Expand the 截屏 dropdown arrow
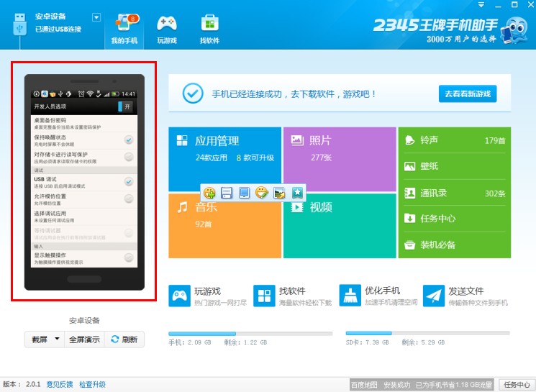The width and height of the screenshot is (536, 392). pyautogui.click(x=57, y=339)
